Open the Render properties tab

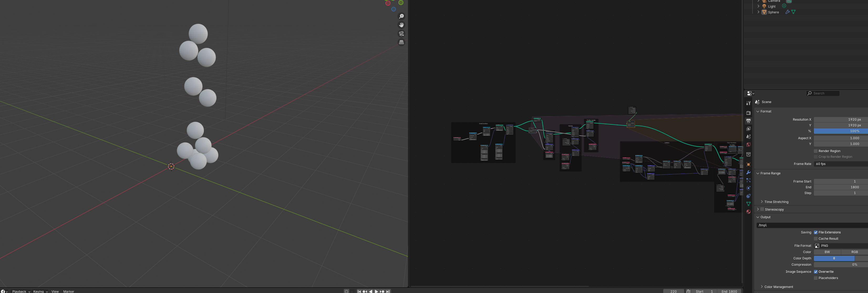click(748, 113)
